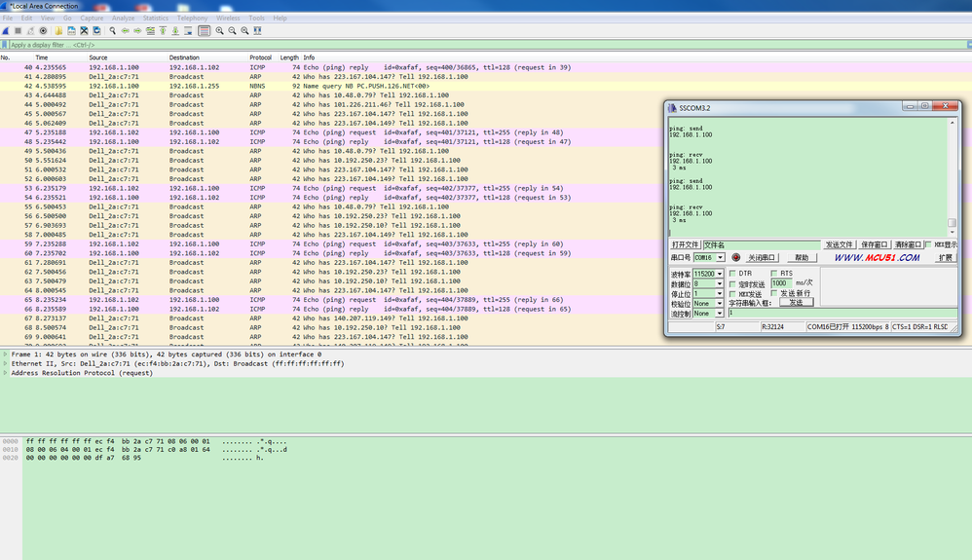The height and width of the screenshot is (560, 972).
Task: Close this capture file
Action: coord(85,31)
